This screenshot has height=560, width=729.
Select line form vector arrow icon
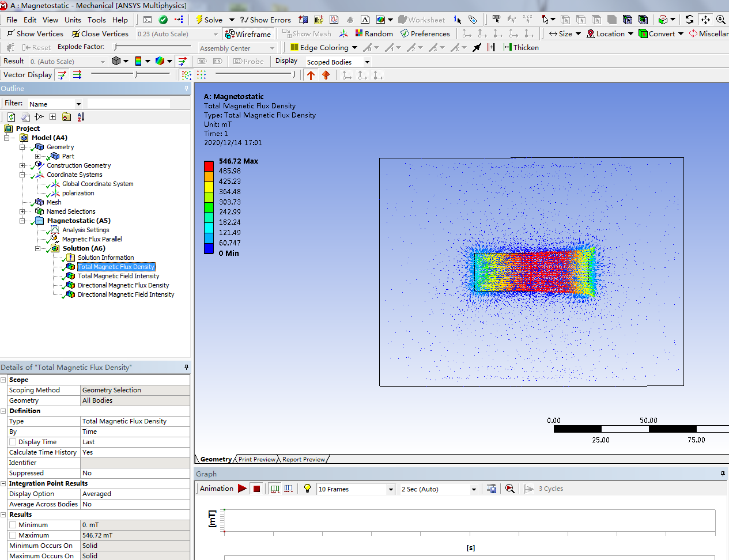pyautogui.click(x=311, y=75)
